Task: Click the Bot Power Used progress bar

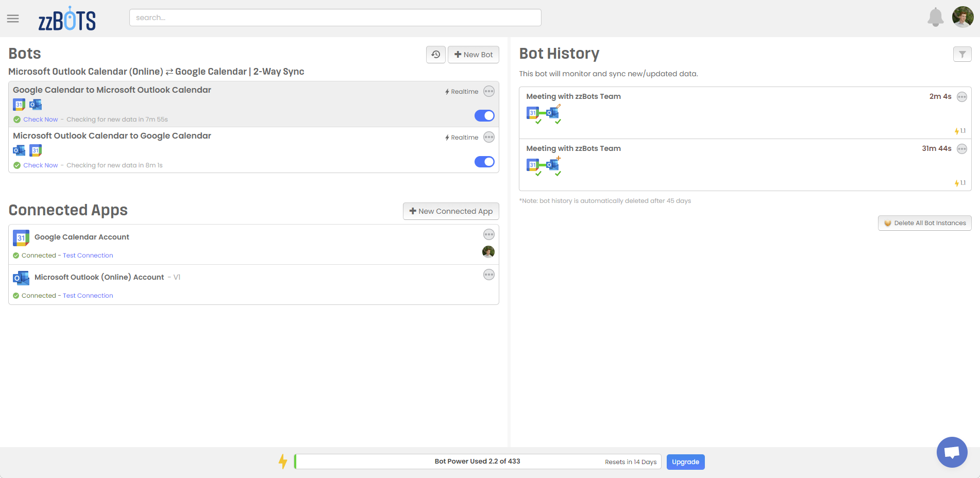Action: pos(477,462)
